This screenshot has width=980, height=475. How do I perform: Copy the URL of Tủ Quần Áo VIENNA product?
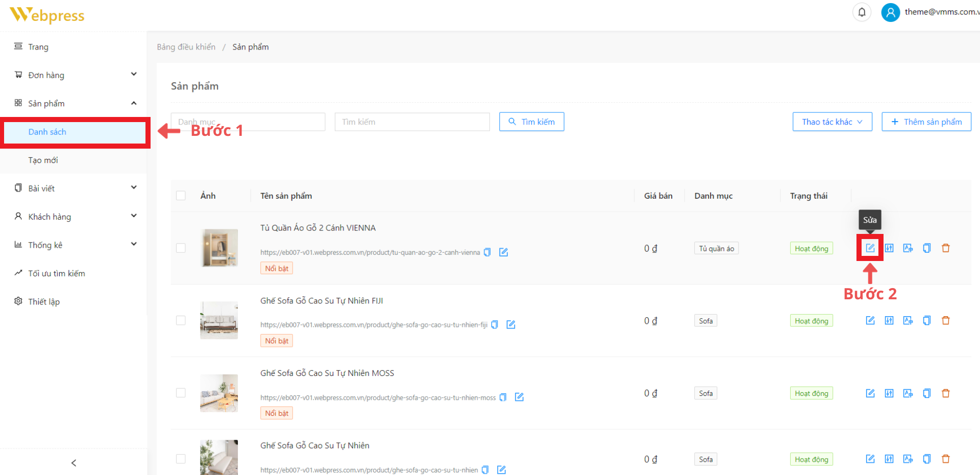pos(487,252)
